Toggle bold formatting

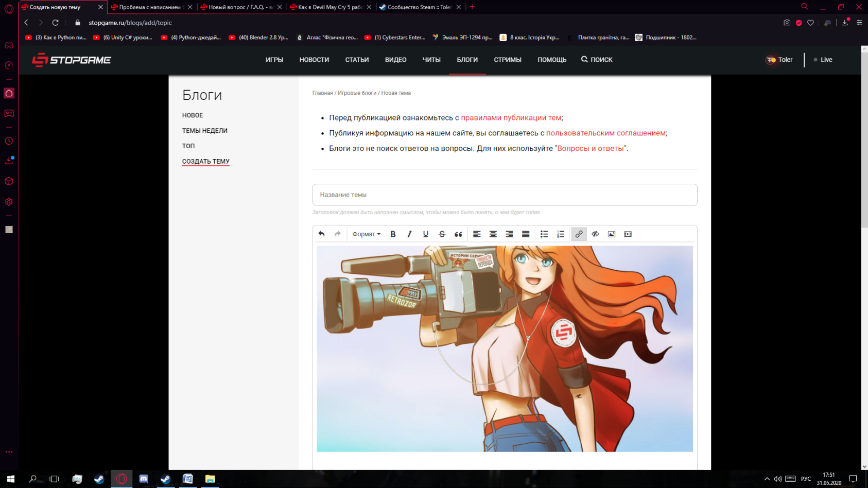[x=393, y=234]
